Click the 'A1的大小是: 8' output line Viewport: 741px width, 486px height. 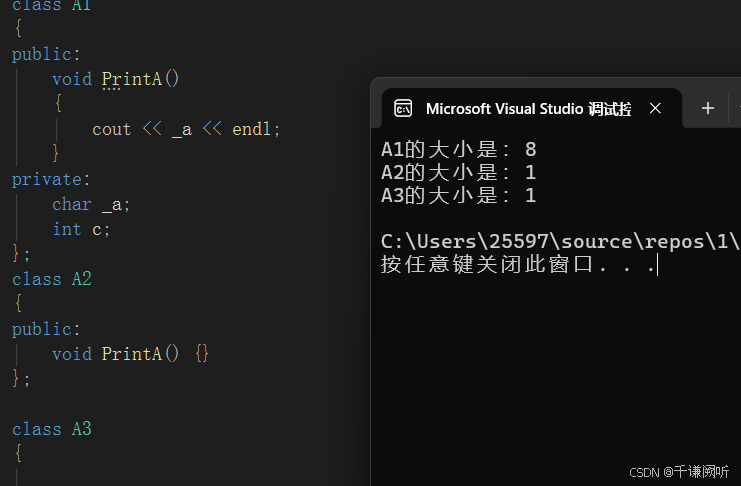coord(458,149)
